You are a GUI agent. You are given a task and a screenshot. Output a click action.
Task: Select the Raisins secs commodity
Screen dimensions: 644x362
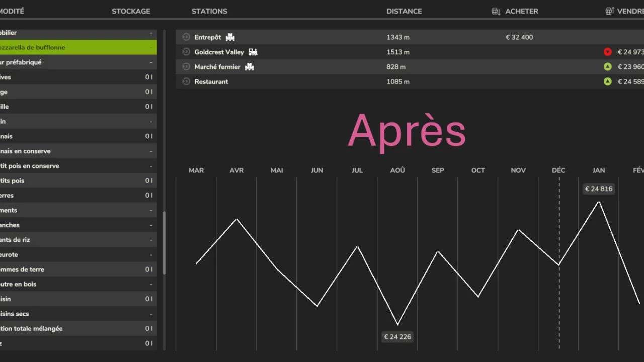pyautogui.click(x=78, y=313)
